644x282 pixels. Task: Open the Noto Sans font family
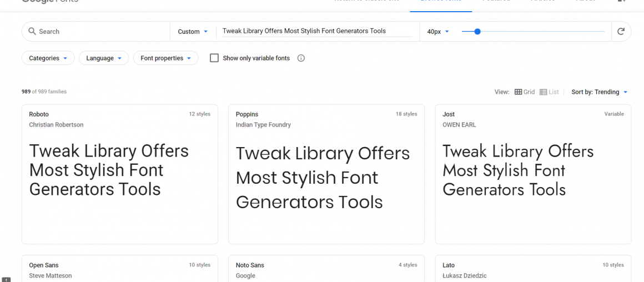click(x=250, y=265)
